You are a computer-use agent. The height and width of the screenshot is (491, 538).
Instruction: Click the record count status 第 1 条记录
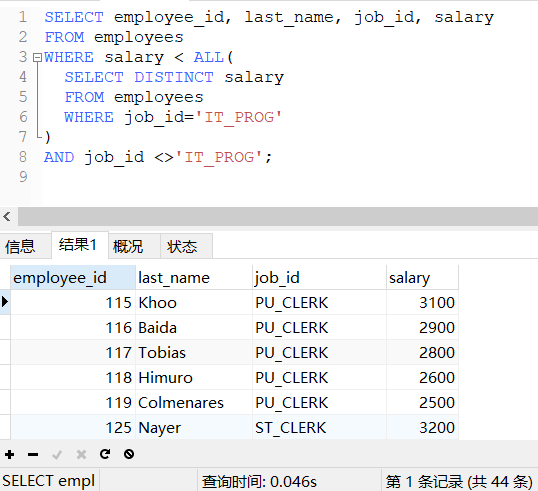(x=459, y=481)
